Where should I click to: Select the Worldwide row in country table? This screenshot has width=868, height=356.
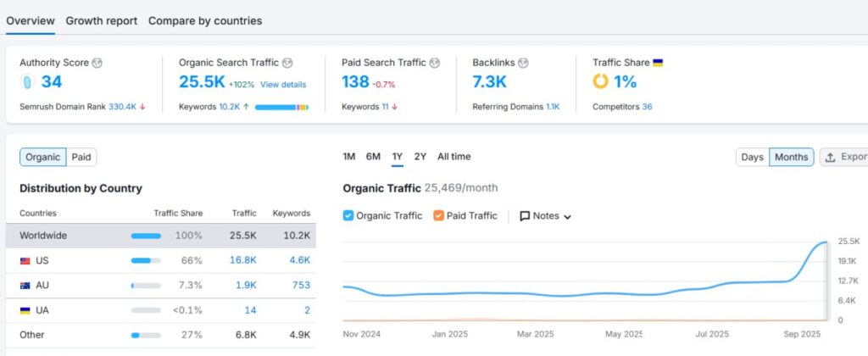[x=161, y=236]
